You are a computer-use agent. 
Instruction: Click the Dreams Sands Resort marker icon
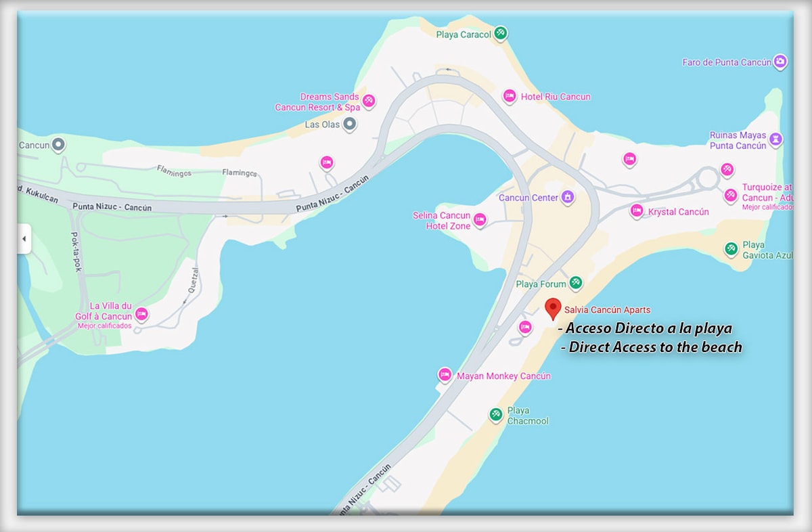[369, 102]
